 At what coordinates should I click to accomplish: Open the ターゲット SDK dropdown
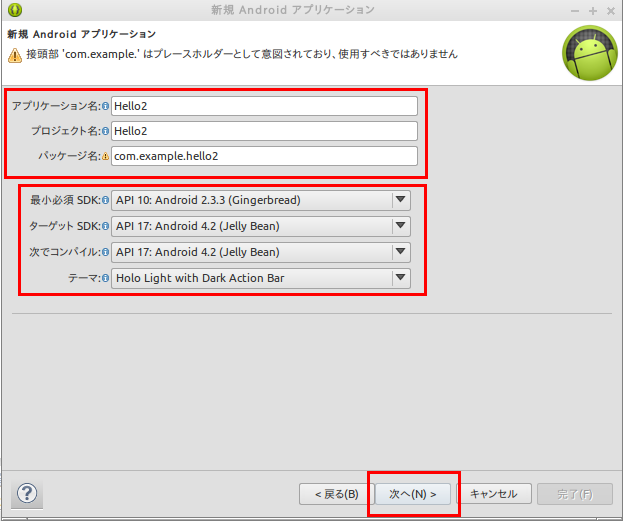[x=261, y=226]
